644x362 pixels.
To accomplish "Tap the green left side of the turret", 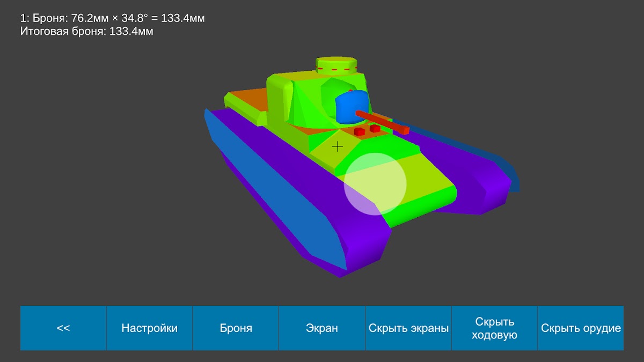I will (279, 102).
